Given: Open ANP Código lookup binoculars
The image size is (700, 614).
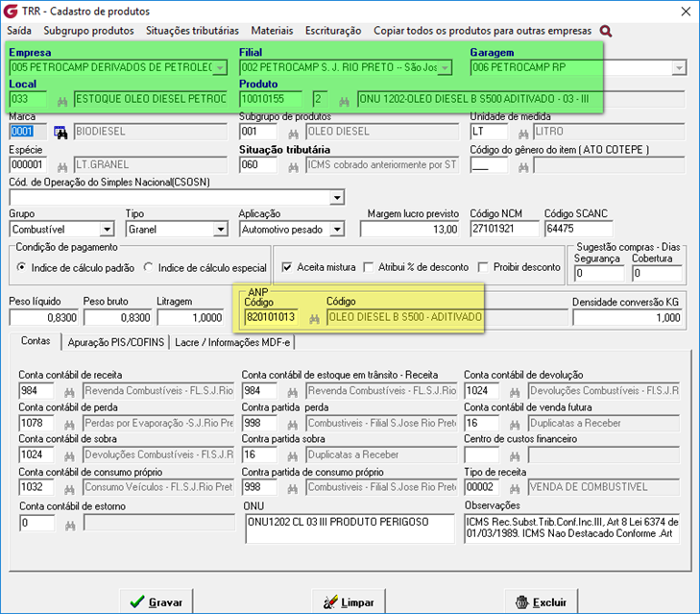Looking at the screenshot, I should click(314, 319).
